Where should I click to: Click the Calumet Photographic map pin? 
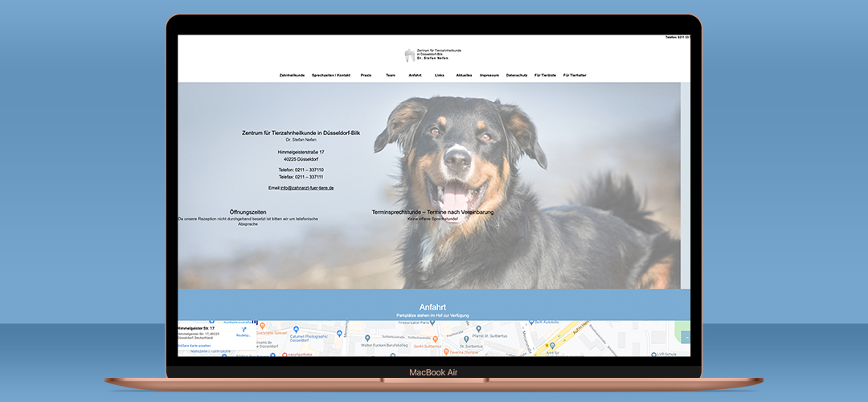(x=295, y=330)
